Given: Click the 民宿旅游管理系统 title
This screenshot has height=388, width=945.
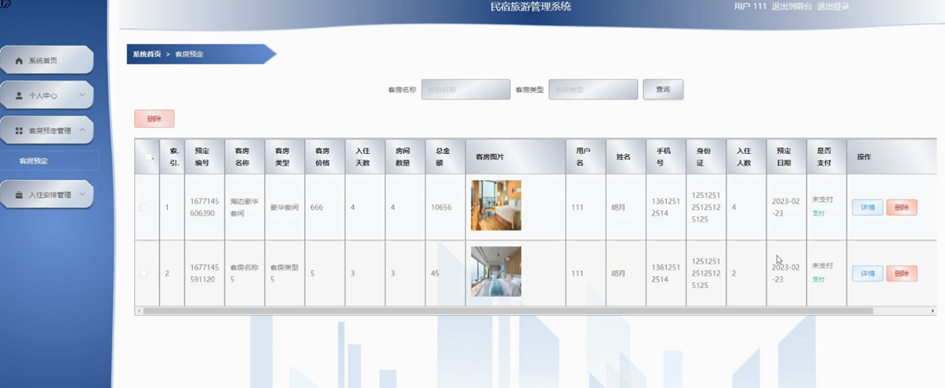Looking at the screenshot, I should pos(531,7).
